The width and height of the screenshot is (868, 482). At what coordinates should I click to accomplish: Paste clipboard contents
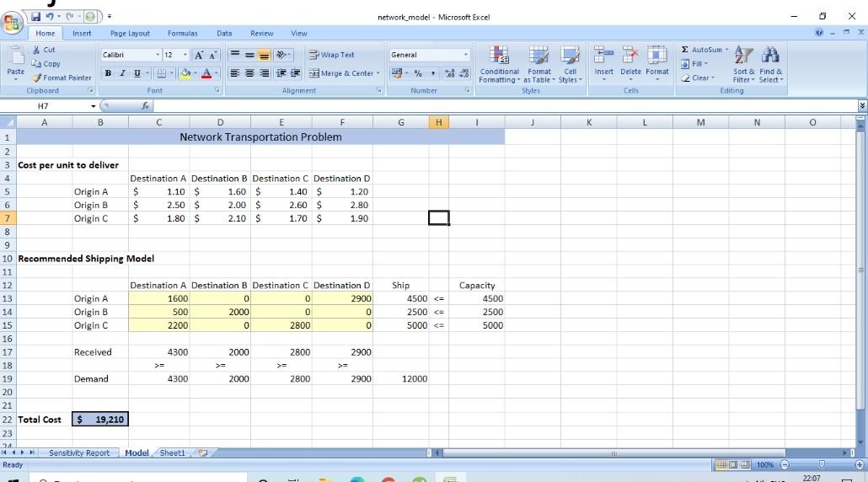(15, 62)
